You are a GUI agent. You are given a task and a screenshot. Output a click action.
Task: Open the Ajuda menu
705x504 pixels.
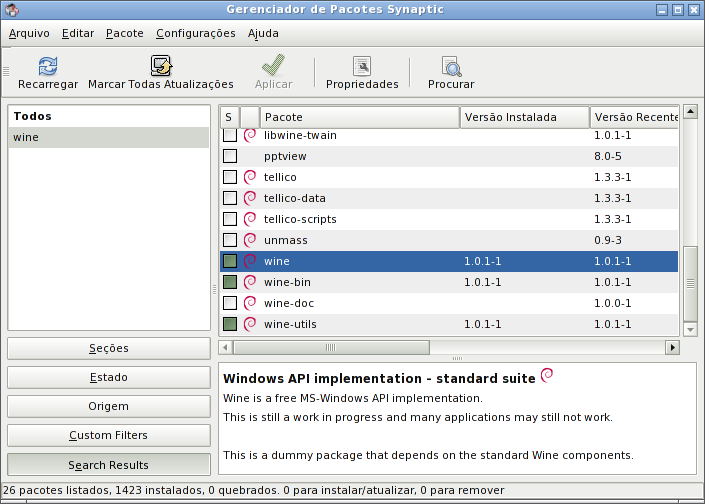pos(263,33)
